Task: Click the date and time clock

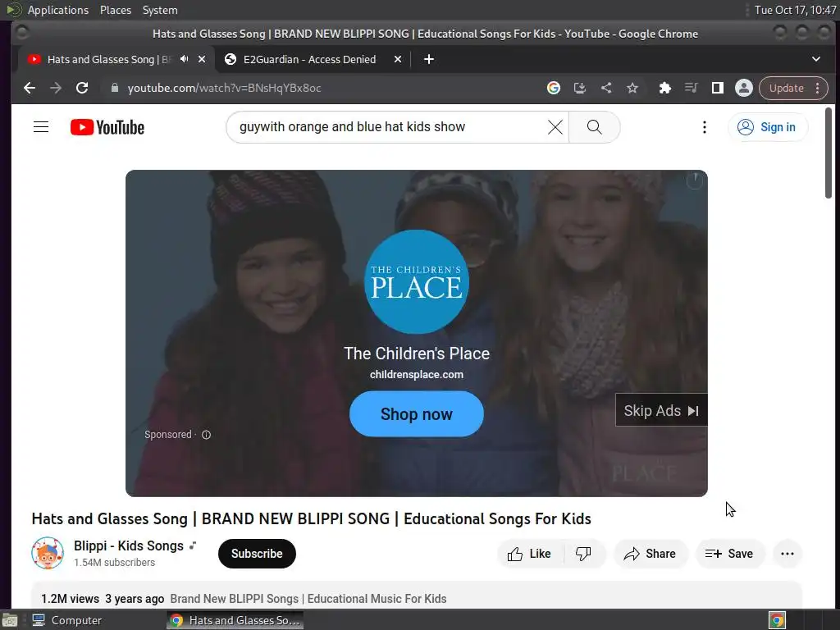Action: (795, 10)
